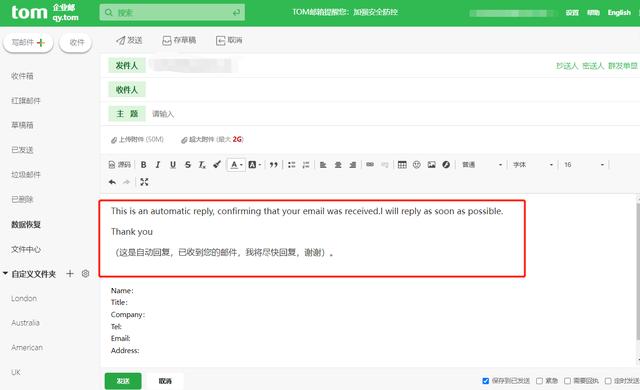The height and width of the screenshot is (390, 640).
Task: Open the font family dropdown
Action: click(533, 164)
